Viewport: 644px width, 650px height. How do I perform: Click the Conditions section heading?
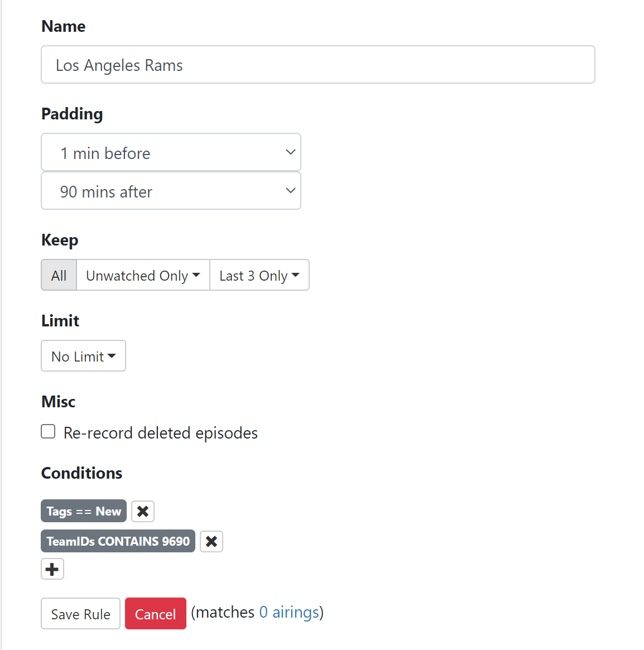(x=82, y=473)
